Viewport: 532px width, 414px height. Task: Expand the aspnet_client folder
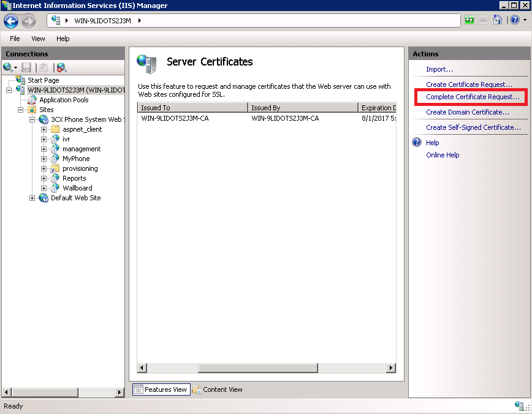44,129
